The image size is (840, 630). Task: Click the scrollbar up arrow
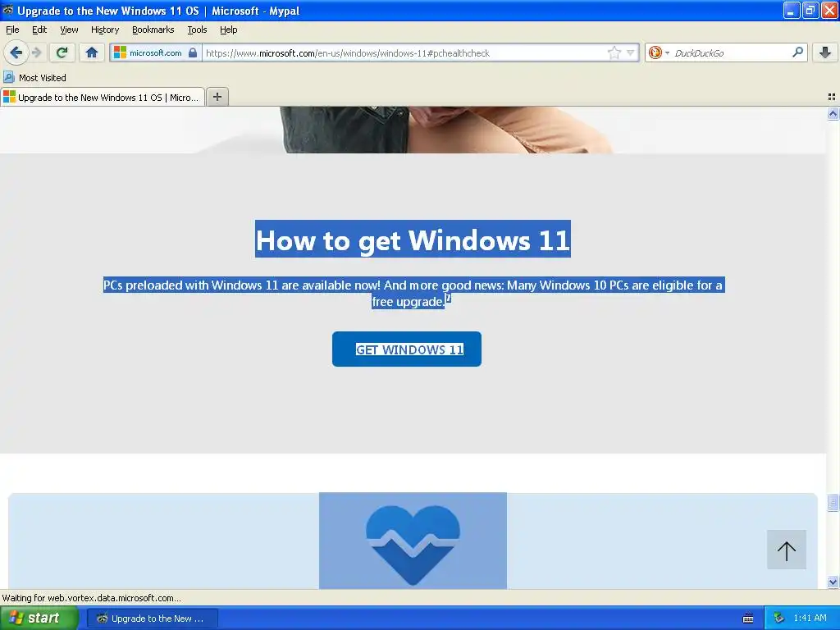(833, 113)
